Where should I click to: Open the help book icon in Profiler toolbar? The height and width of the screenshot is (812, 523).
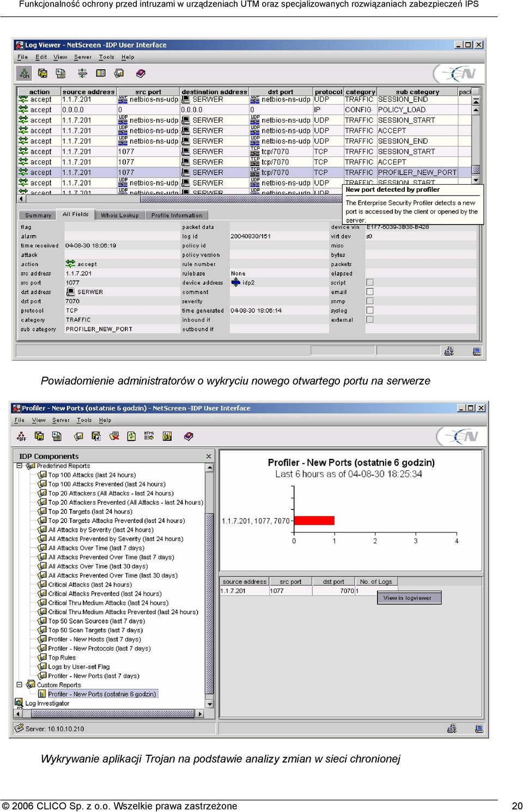[188, 436]
